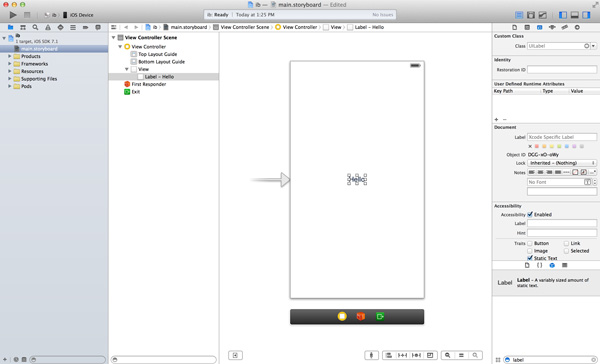Click the View Controller dock icon

click(342, 316)
